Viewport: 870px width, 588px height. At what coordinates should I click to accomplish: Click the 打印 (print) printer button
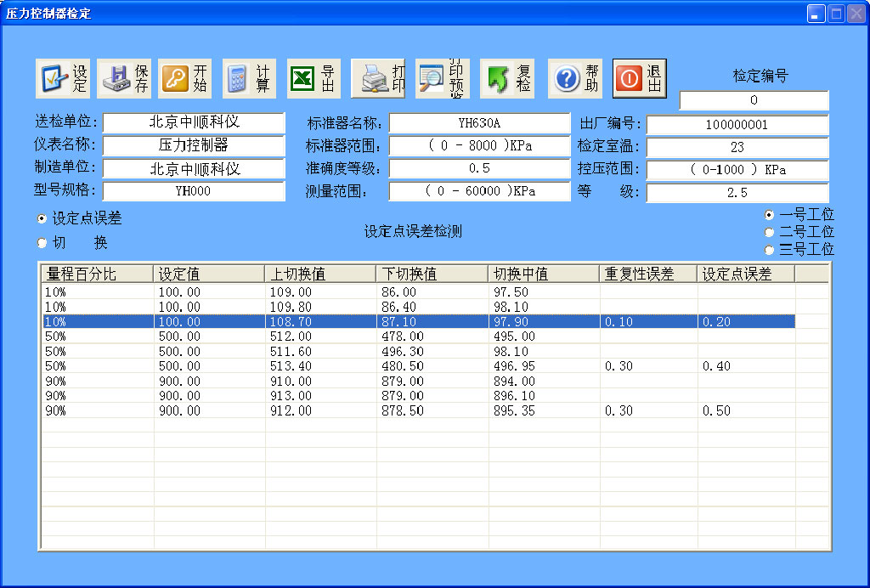pyautogui.click(x=378, y=79)
